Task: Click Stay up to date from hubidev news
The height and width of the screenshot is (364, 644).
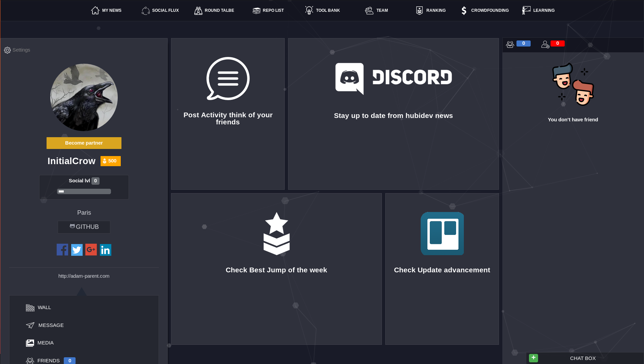Action: [393, 116]
